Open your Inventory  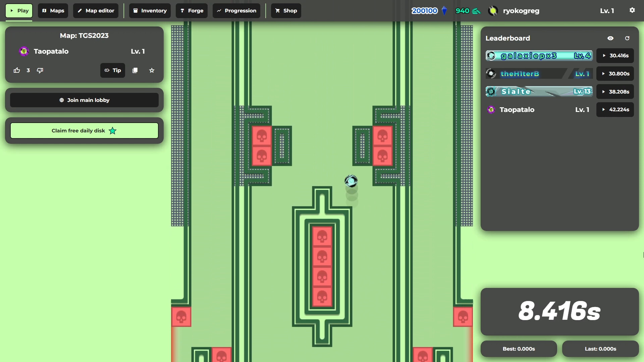150,10
